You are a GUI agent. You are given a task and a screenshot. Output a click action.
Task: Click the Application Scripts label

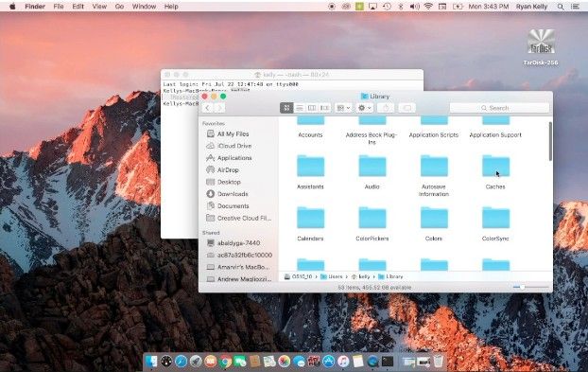coord(434,135)
